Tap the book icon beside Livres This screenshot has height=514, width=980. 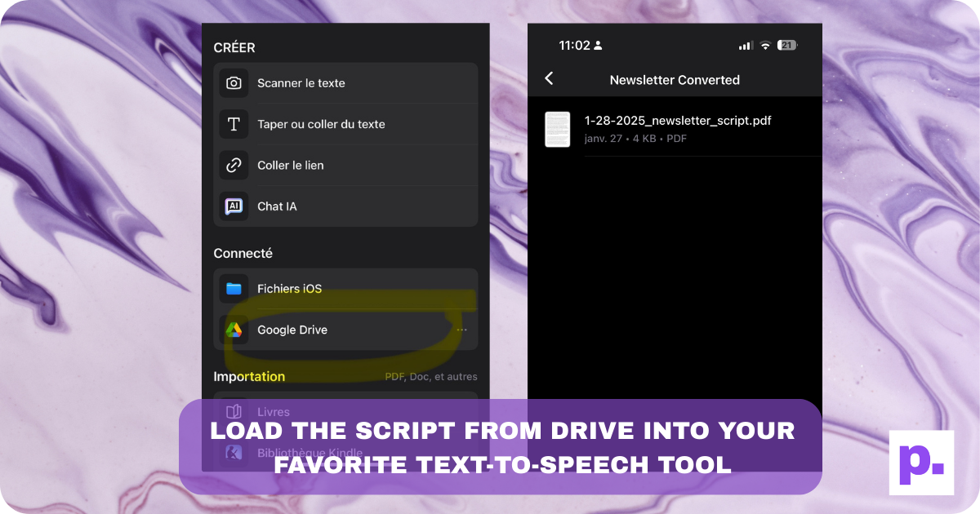[x=234, y=411]
